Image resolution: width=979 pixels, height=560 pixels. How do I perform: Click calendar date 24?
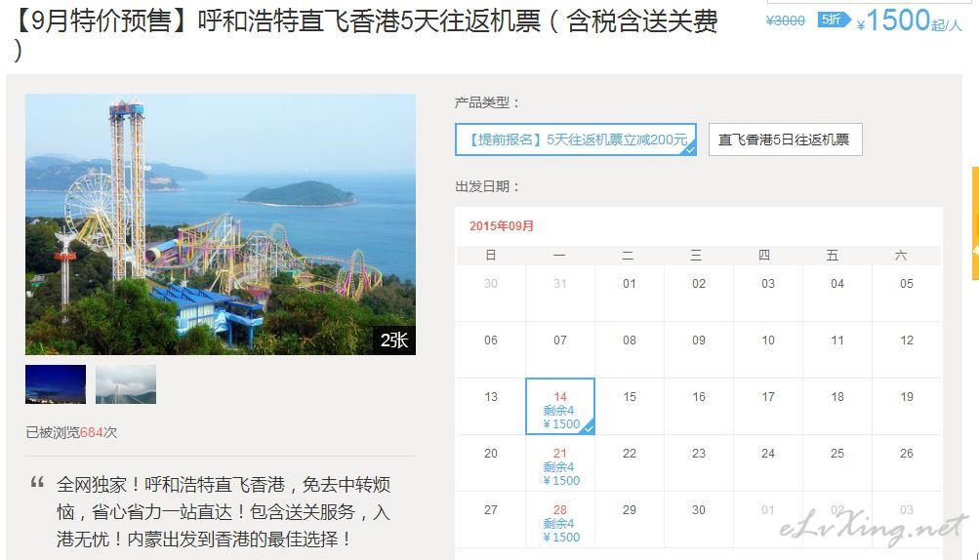coord(768,454)
